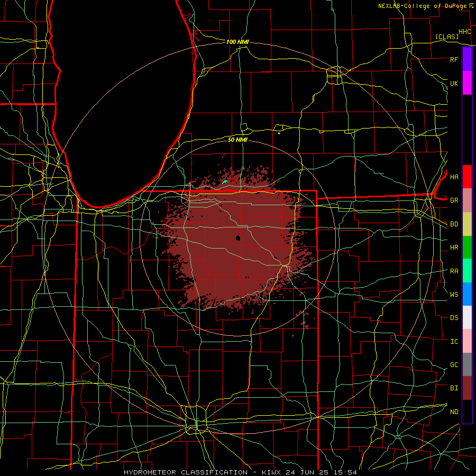Click the 'RA' legend label

click(x=454, y=271)
